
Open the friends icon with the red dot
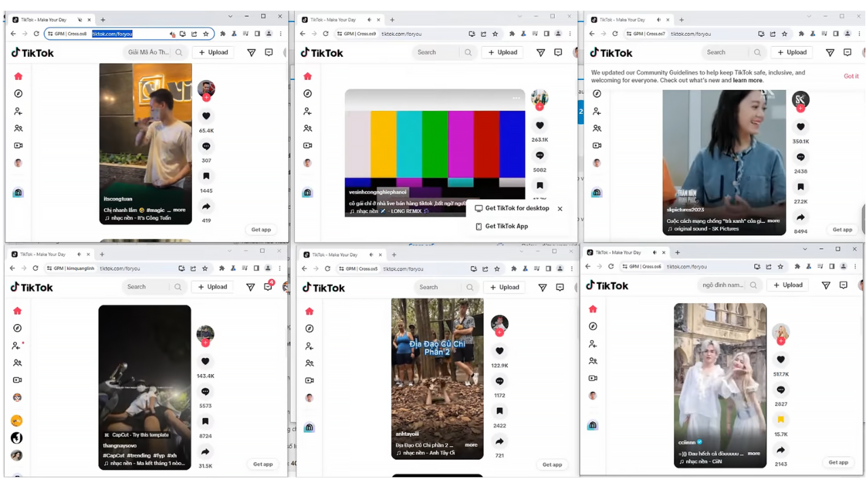[18, 346]
